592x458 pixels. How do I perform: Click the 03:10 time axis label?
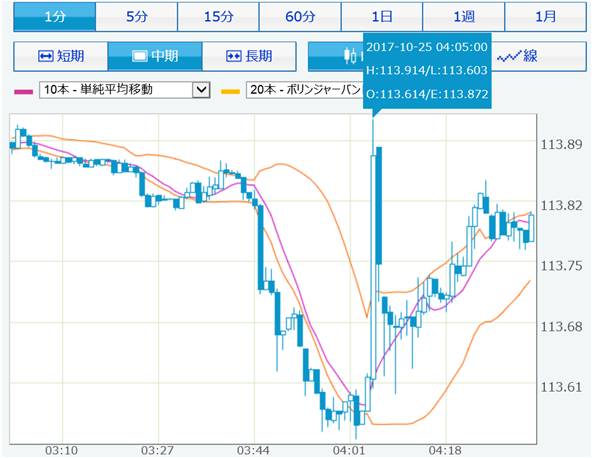coord(62,450)
